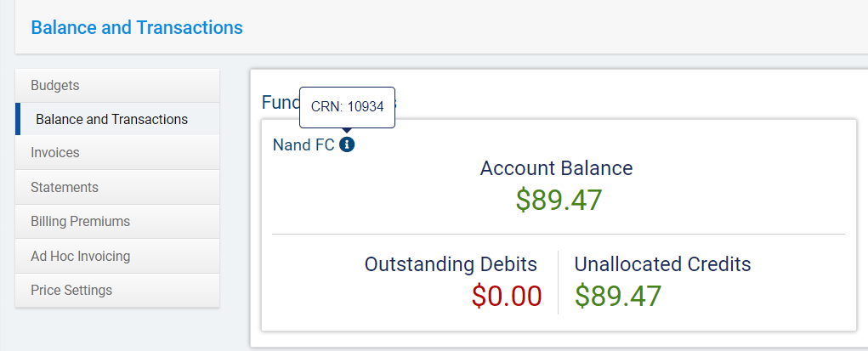Click the Nand FC account name
868x351 pixels.
click(x=304, y=144)
